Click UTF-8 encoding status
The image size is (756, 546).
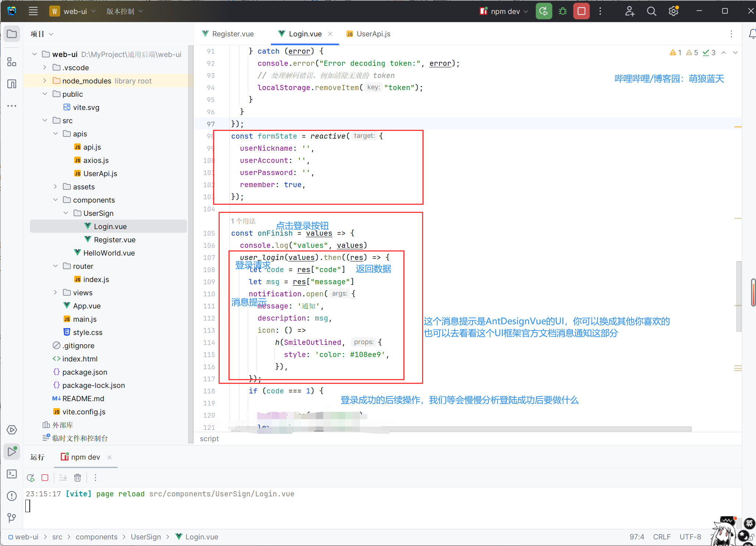click(690, 537)
